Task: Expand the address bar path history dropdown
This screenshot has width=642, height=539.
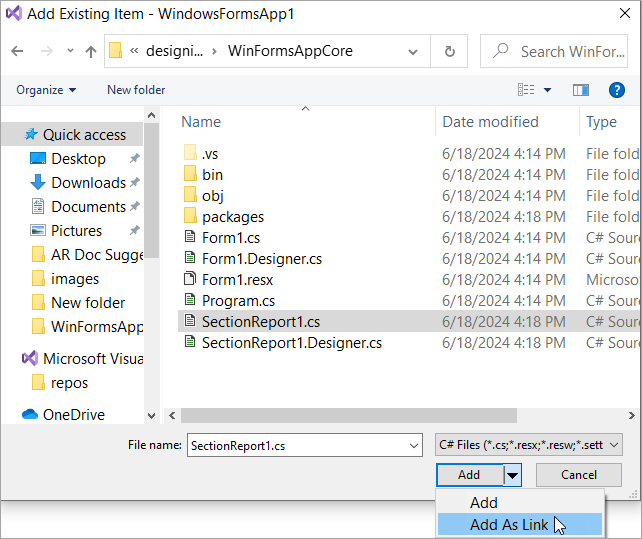Action: [x=413, y=52]
